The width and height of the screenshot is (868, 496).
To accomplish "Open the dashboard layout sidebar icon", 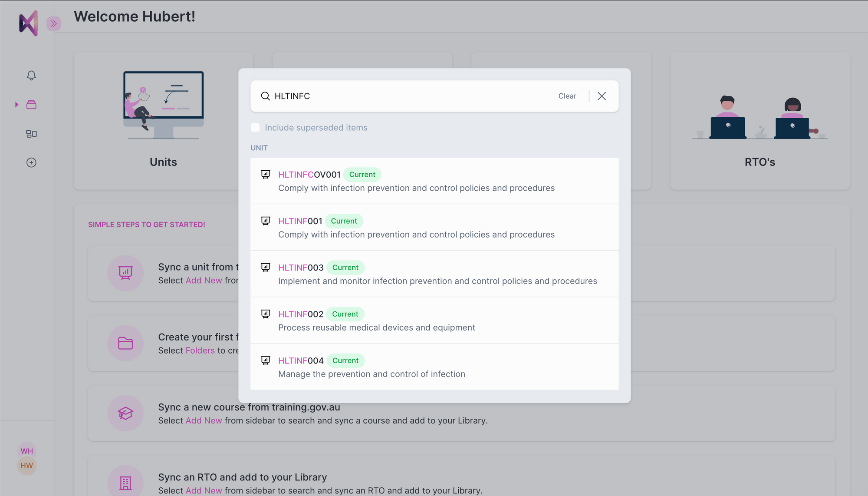I will tap(31, 134).
